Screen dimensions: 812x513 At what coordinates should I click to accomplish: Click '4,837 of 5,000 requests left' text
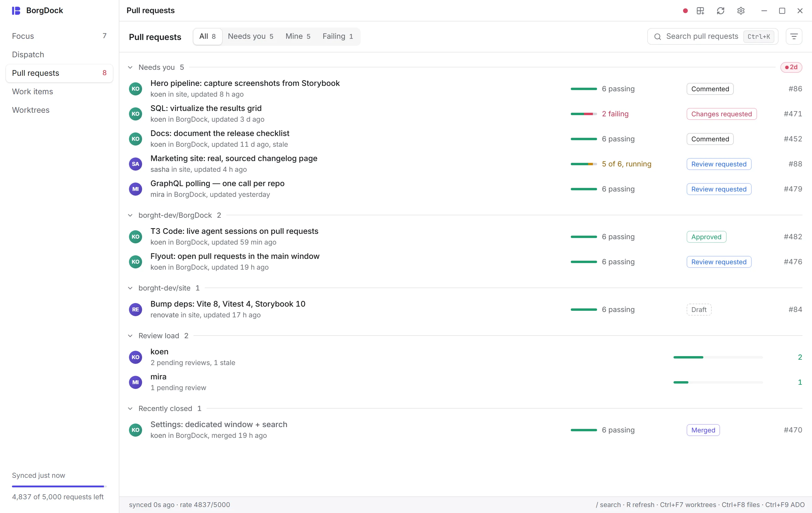coord(58,497)
